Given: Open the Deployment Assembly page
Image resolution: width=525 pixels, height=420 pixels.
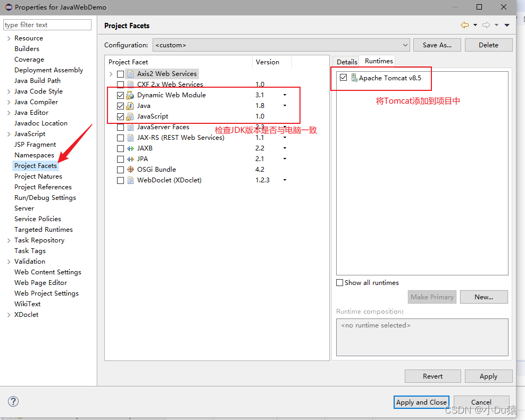Looking at the screenshot, I should tap(48, 70).
